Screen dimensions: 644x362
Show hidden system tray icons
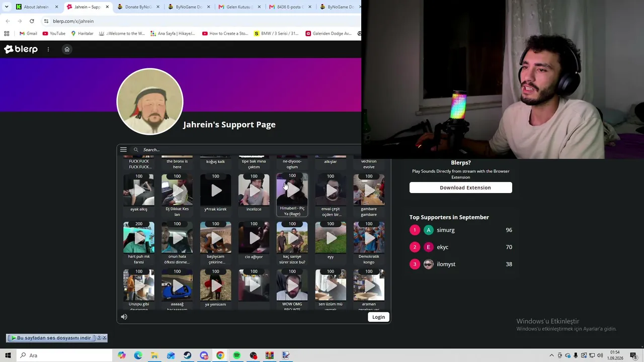551,355
